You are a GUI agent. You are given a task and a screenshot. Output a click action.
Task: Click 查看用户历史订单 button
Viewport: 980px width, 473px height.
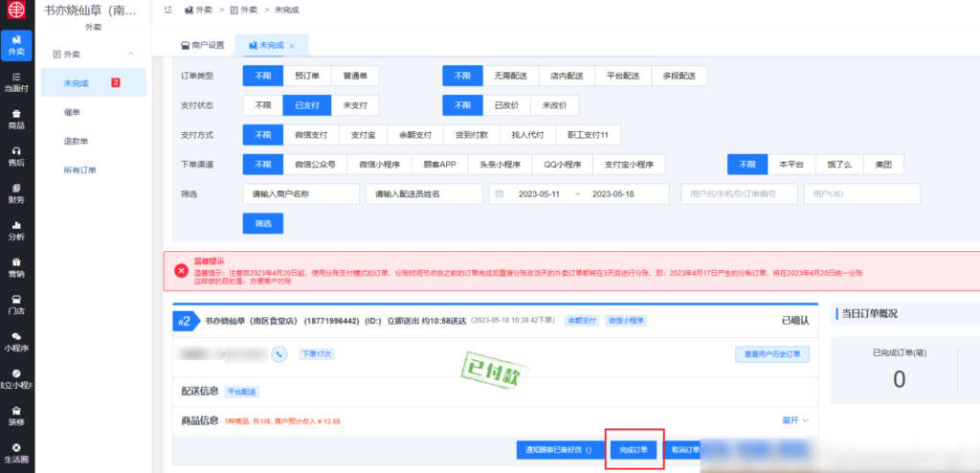point(772,354)
